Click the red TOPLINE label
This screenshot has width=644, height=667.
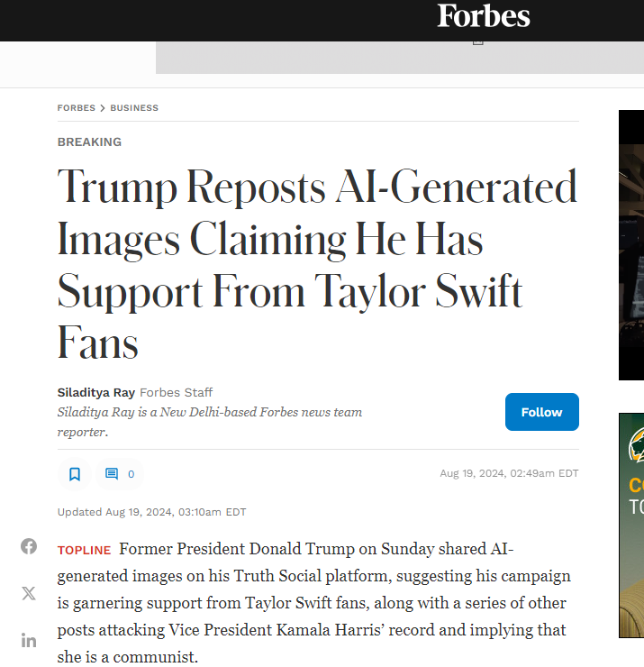point(84,551)
